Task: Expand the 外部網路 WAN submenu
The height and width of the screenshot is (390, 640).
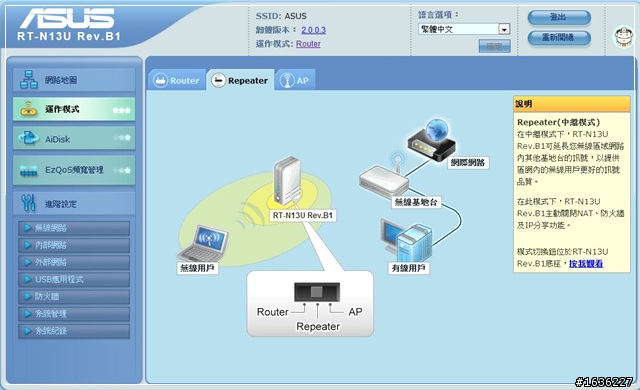Action: pos(74,262)
